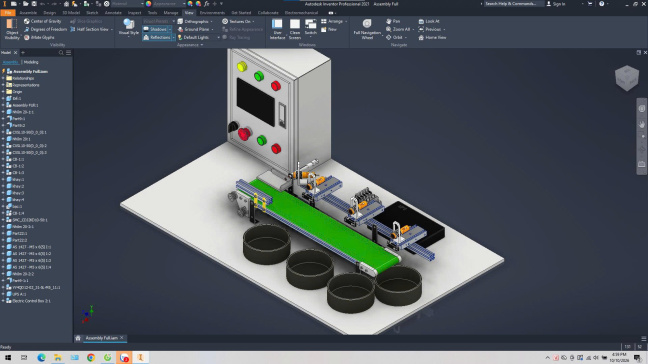Switch to the Modeling browser view
Image resolution: width=648 pixels, height=364 pixels.
click(31, 62)
